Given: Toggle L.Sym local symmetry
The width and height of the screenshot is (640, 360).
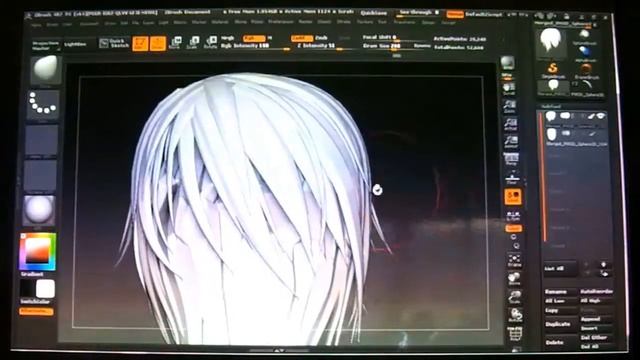Looking at the screenshot, I should point(513,216).
